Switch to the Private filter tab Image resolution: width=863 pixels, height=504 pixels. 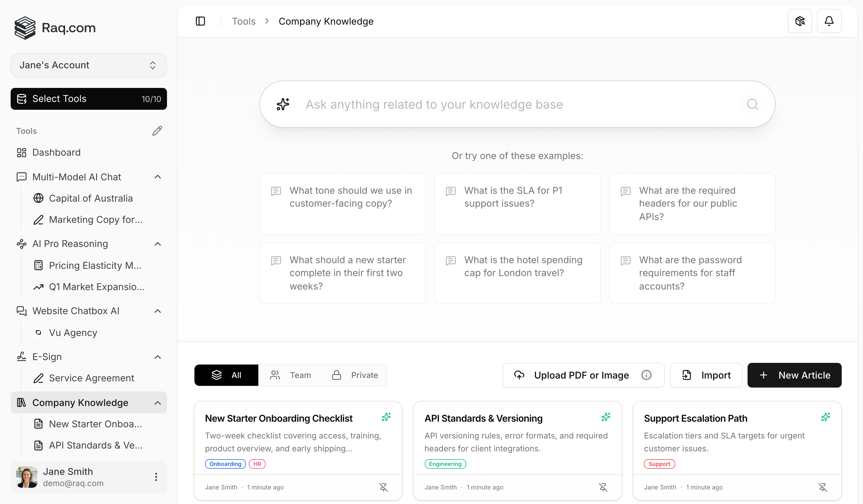tap(356, 375)
